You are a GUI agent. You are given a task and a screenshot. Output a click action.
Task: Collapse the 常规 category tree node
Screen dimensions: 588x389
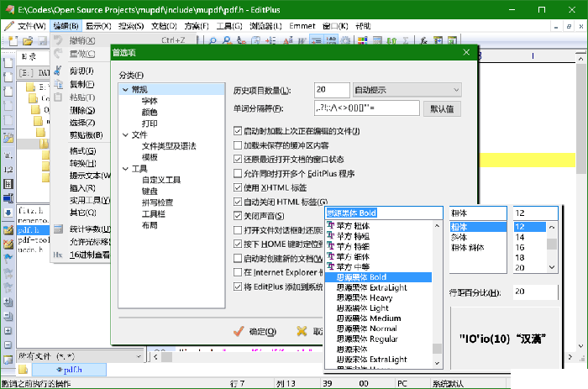pyautogui.click(x=126, y=90)
